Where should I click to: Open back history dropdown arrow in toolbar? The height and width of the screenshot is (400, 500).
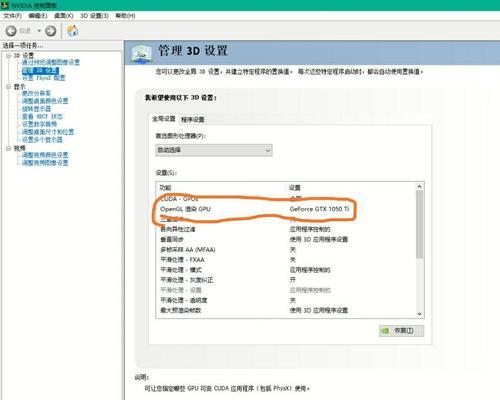click(39, 31)
